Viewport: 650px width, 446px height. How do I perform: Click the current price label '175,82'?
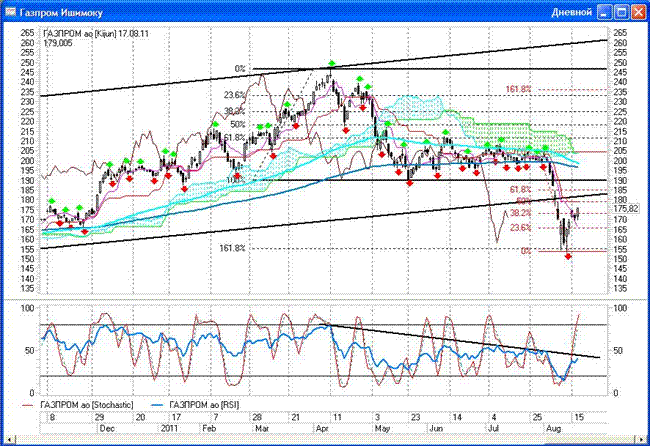[x=625, y=209]
